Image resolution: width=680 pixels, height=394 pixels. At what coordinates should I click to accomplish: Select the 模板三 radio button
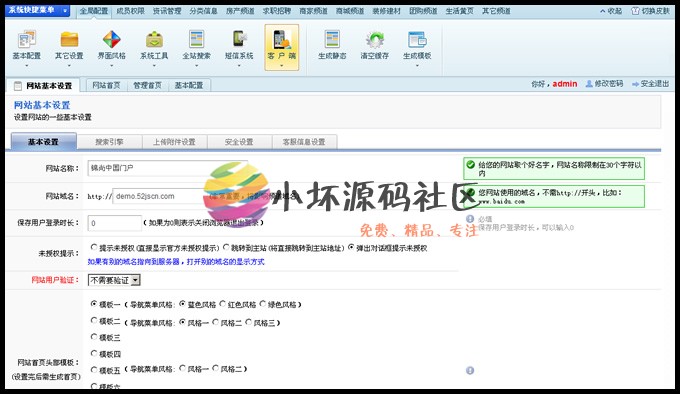click(x=94, y=336)
